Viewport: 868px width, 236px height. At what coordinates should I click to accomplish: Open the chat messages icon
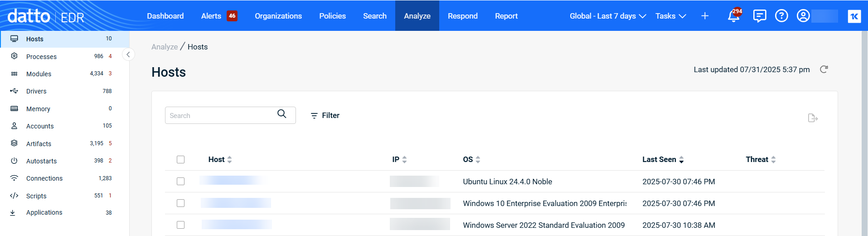coord(759,16)
